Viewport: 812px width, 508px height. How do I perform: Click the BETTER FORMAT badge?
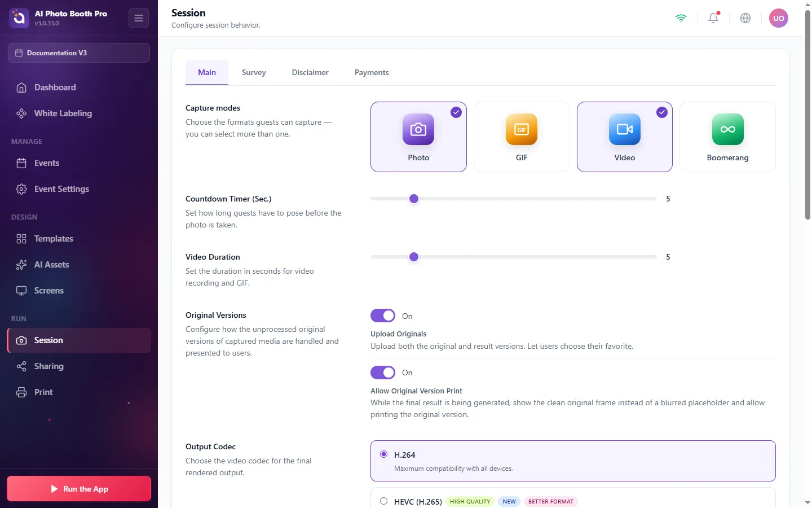[551, 501]
